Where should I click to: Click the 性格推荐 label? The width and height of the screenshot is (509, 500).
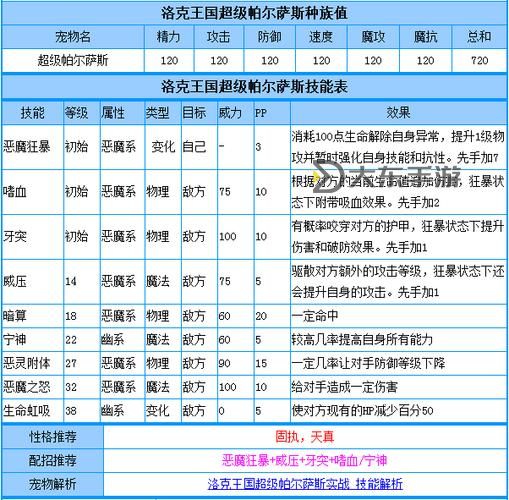point(53,437)
